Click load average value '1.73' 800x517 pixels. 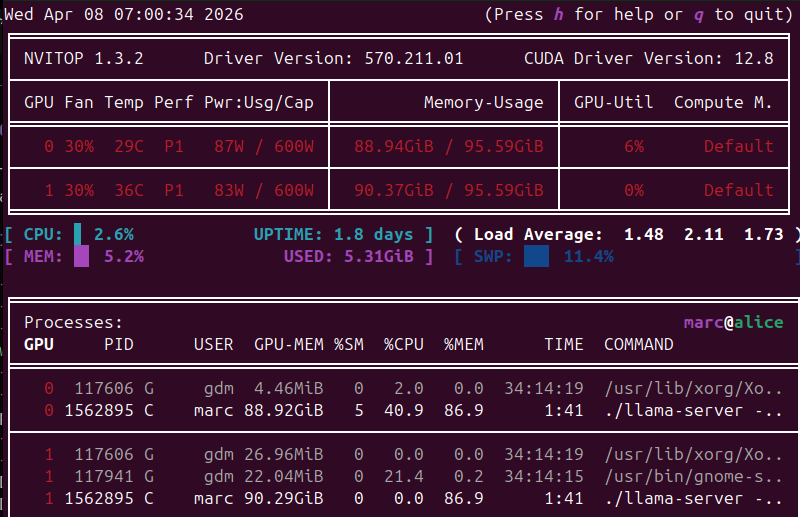(763, 234)
